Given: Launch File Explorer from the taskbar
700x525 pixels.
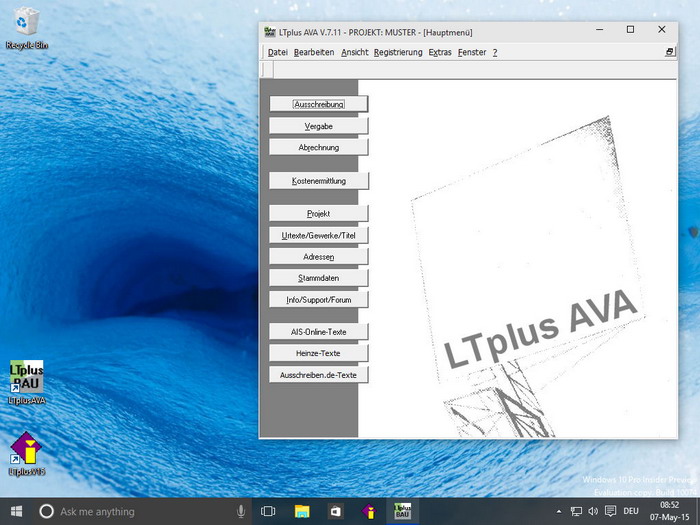Looking at the screenshot, I should [302, 512].
